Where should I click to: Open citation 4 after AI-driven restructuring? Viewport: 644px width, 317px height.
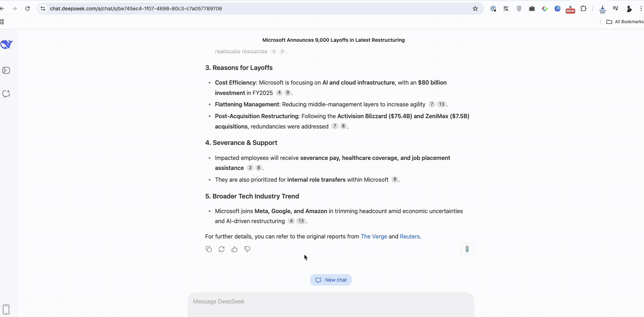[291, 221]
